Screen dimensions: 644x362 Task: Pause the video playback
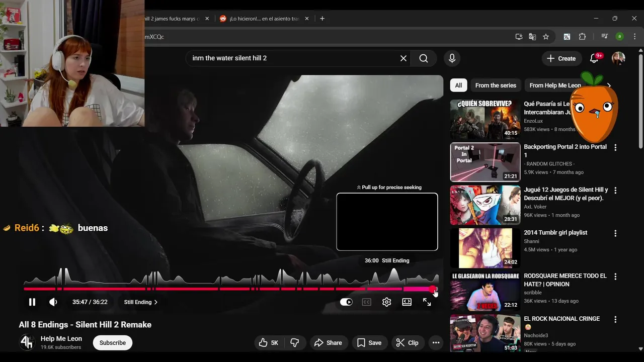tap(32, 302)
